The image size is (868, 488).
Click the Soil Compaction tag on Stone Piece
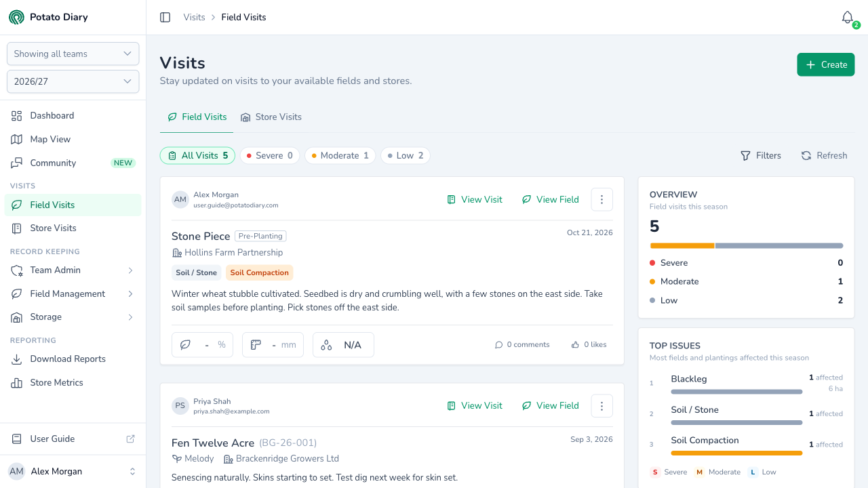click(x=259, y=272)
